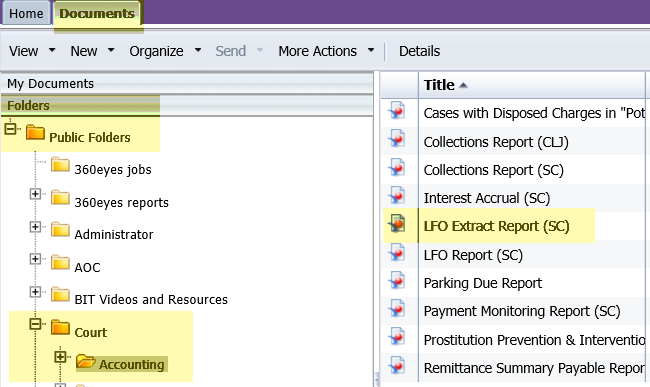Select the AOC folder label

pos(87,268)
